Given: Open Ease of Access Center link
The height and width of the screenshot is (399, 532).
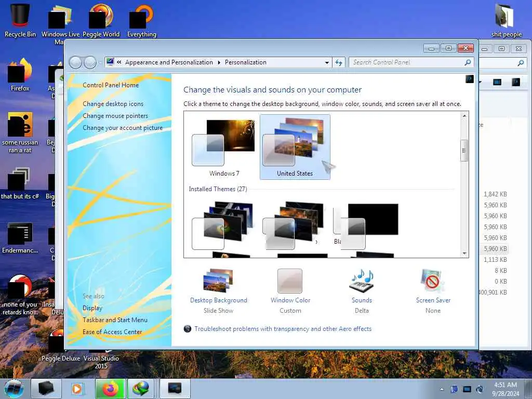Looking at the screenshot, I should [x=112, y=332].
